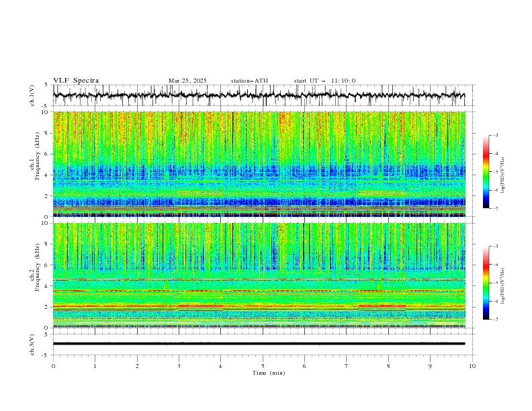The height and width of the screenshot is (411, 532).
Task: Click the ch.1 "Frequency (kHz)" axis label
Action: pos(38,154)
